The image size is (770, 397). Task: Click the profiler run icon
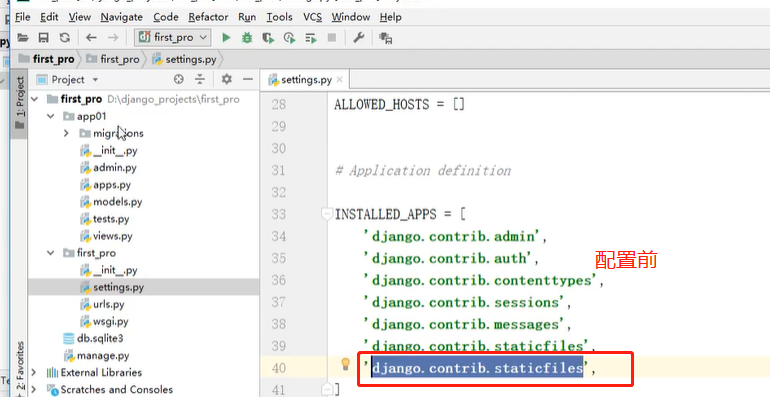[289, 38]
